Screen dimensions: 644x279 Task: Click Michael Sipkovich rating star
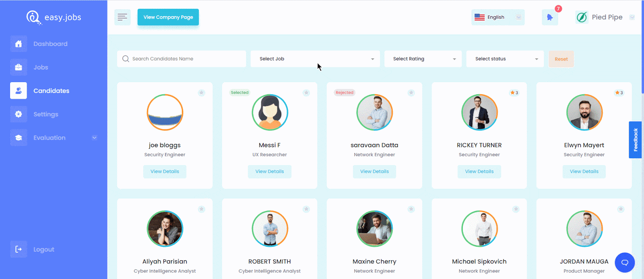[516, 209]
